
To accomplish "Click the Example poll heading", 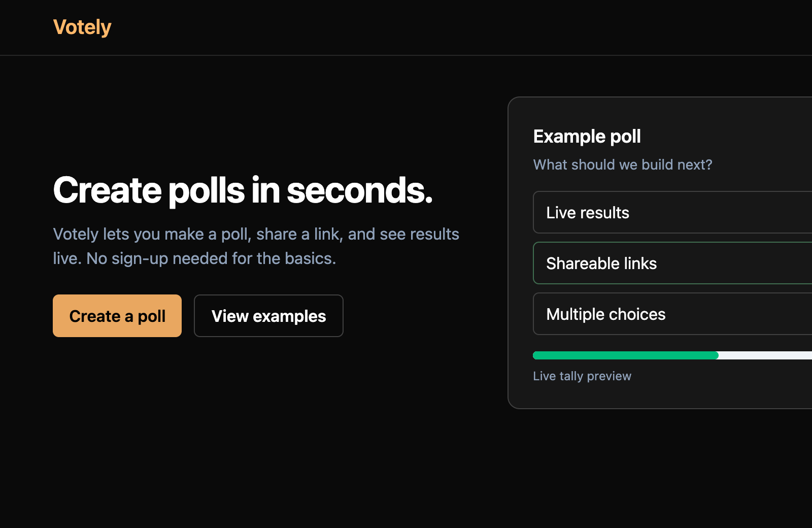I will tap(587, 137).
